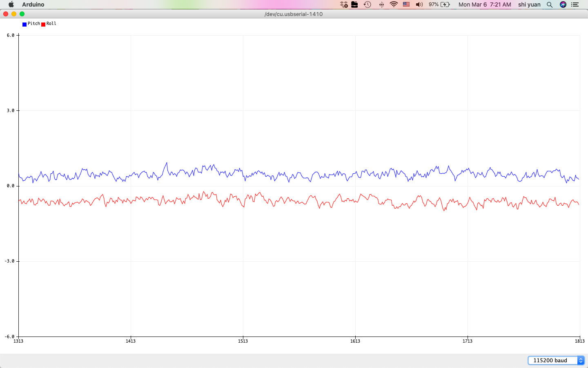Image resolution: width=588 pixels, height=368 pixels.
Task: Click the US flag input source icon
Action: pyautogui.click(x=406, y=4)
